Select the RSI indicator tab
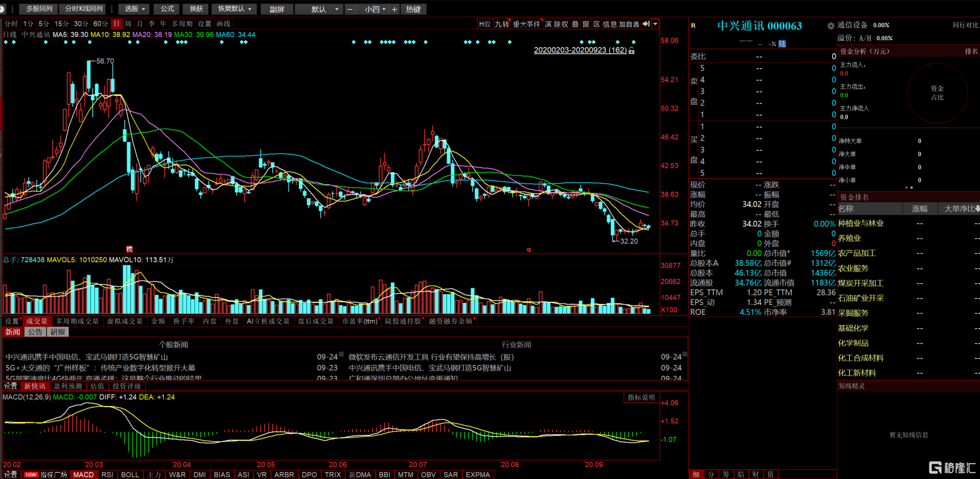The image size is (980, 479). [x=107, y=475]
